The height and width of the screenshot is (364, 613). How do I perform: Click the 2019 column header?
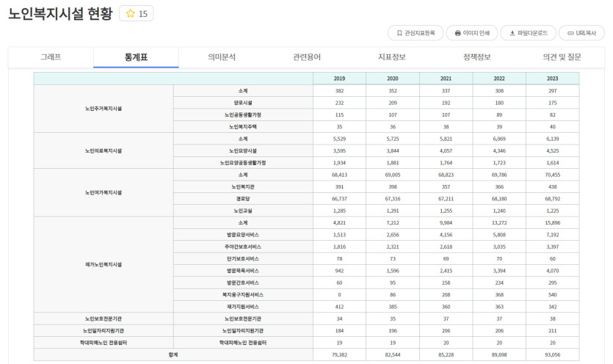pos(339,79)
